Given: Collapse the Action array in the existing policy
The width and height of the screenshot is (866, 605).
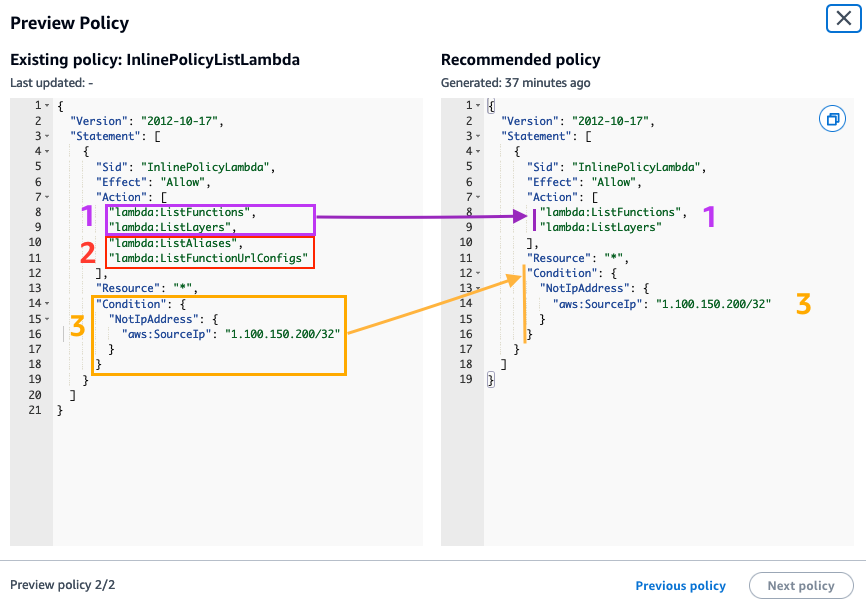Looking at the screenshot, I should tap(47, 196).
